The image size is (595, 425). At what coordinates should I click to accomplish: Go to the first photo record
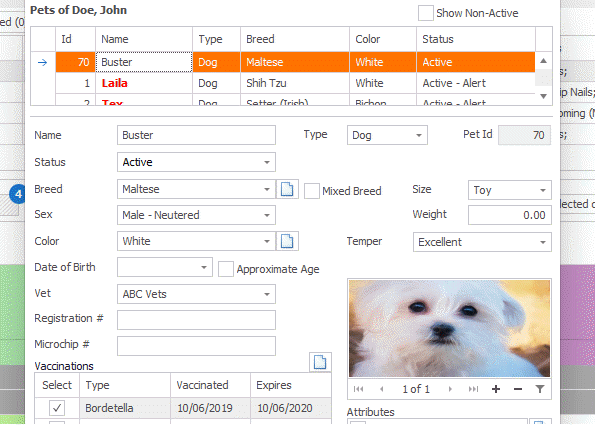point(359,389)
